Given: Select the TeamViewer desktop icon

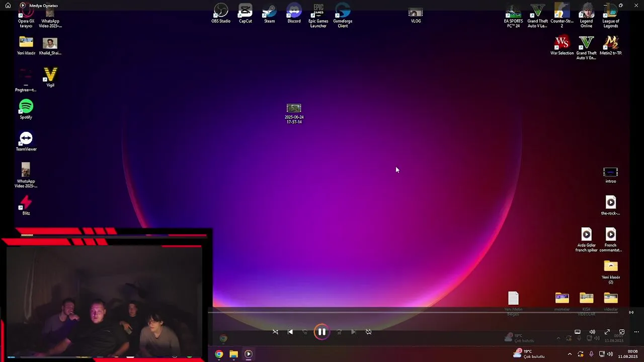Looking at the screenshot, I should click(x=26, y=141).
